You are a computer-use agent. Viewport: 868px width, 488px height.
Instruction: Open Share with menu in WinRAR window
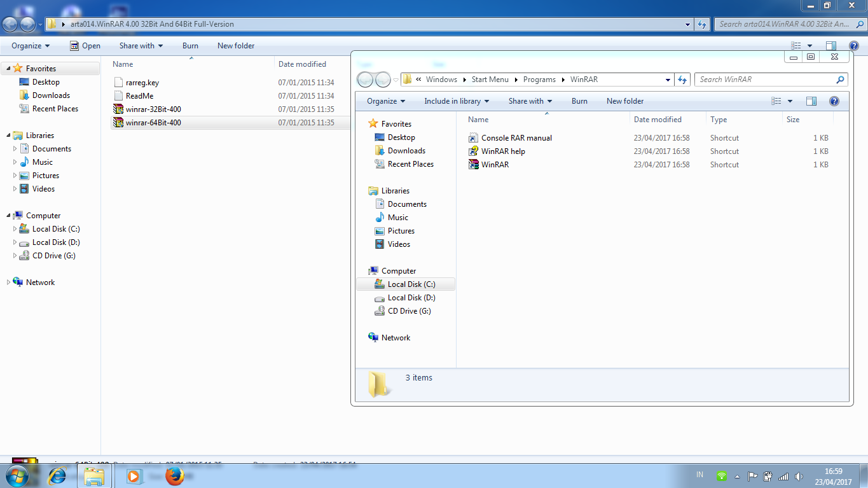pyautogui.click(x=530, y=101)
